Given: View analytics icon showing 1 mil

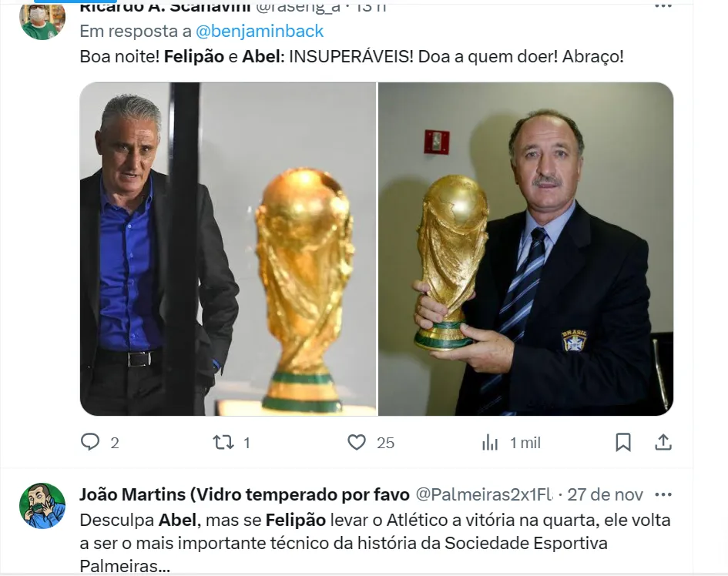Looking at the screenshot, I should (x=490, y=442).
